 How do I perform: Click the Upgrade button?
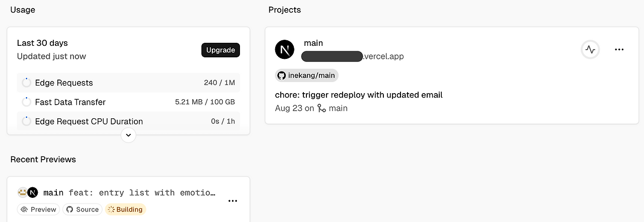(220, 50)
